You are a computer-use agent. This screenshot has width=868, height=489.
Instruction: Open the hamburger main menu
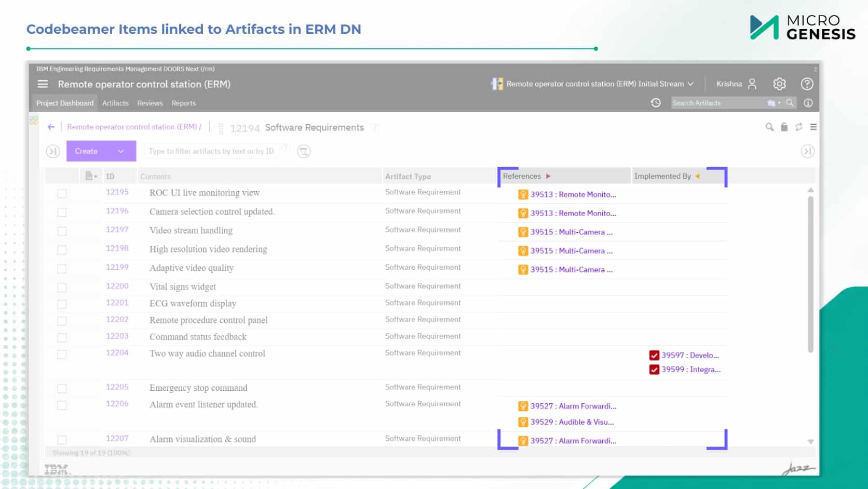tap(43, 84)
